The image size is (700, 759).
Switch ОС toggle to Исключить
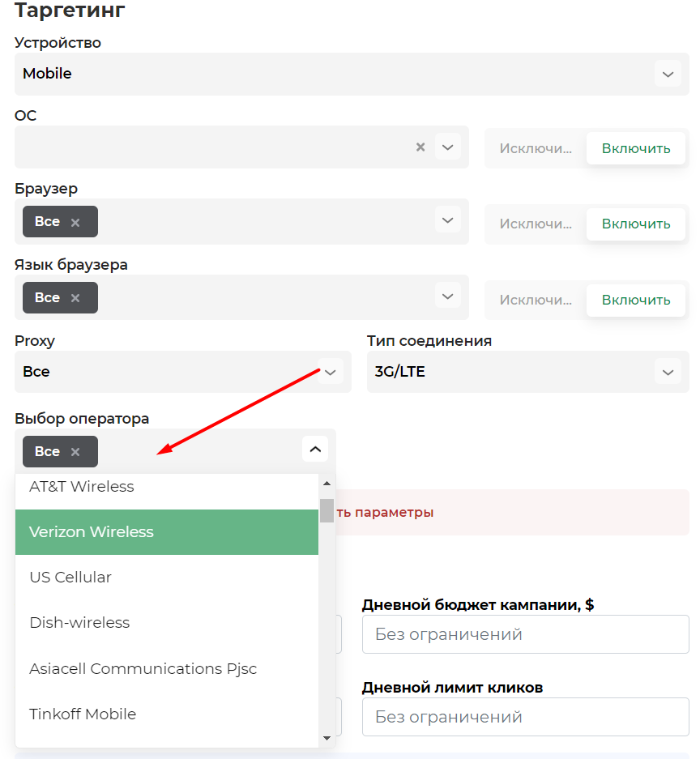pyautogui.click(x=536, y=148)
